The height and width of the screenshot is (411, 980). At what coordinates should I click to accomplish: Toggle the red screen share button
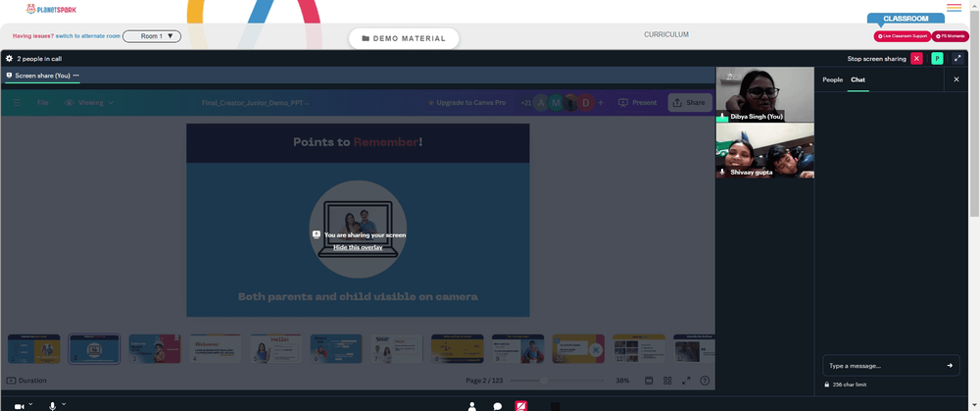[520, 406]
